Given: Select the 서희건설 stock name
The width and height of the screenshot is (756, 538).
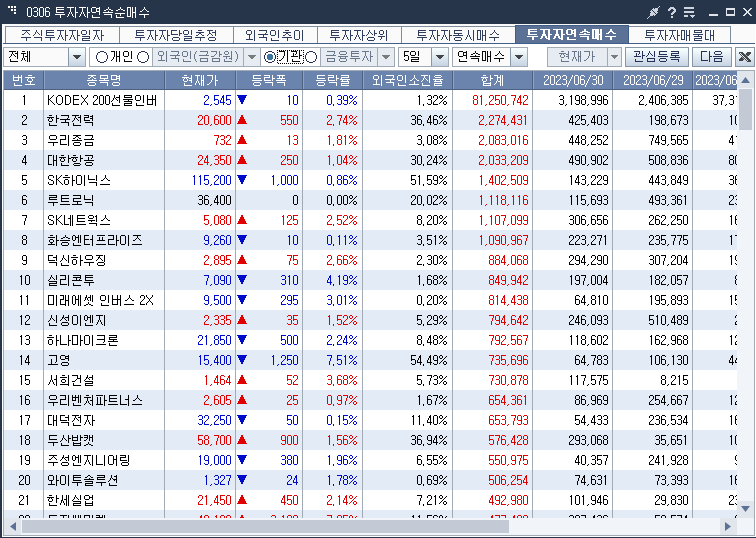Looking at the screenshot, I should tap(70, 380).
